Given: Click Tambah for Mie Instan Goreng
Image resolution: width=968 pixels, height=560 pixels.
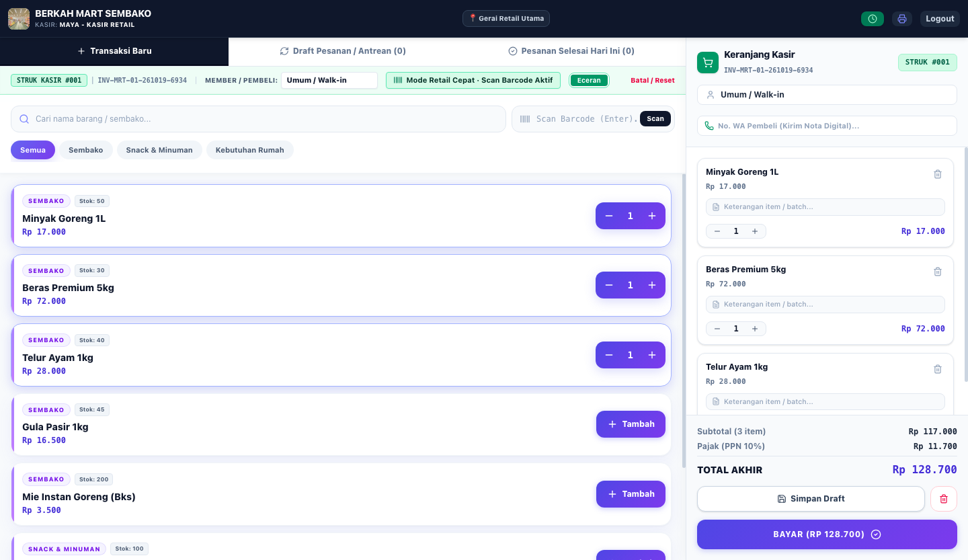Looking at the screenshot, I should tap(631, 494).
